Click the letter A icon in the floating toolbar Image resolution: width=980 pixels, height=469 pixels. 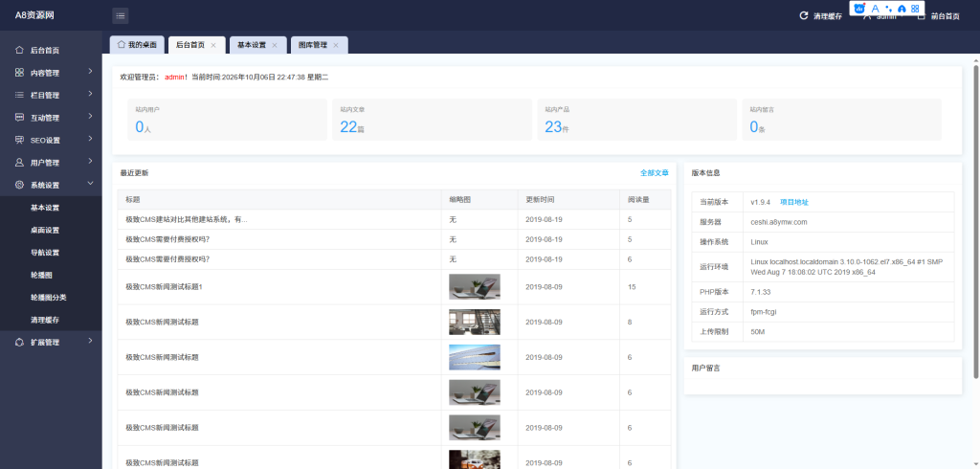pos(875,9)
